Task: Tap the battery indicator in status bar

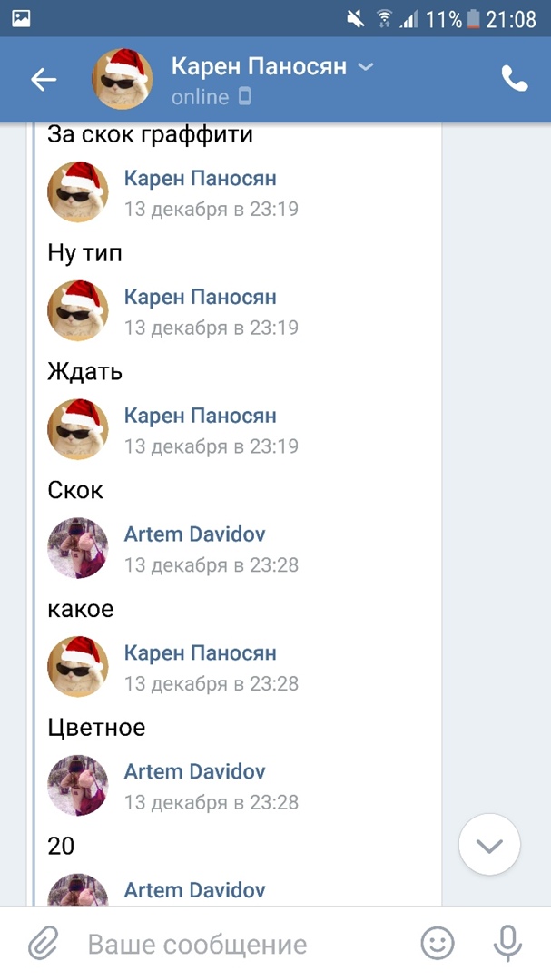Action: point(472,19)
